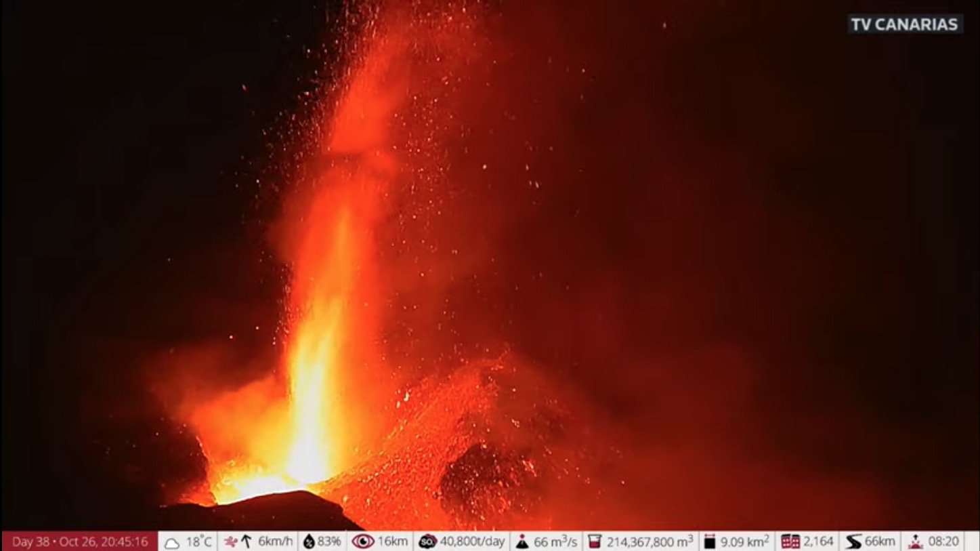Click the 40,800t/day emission value
This screenshot has width=980, height=551.
[x=472, y=542]
